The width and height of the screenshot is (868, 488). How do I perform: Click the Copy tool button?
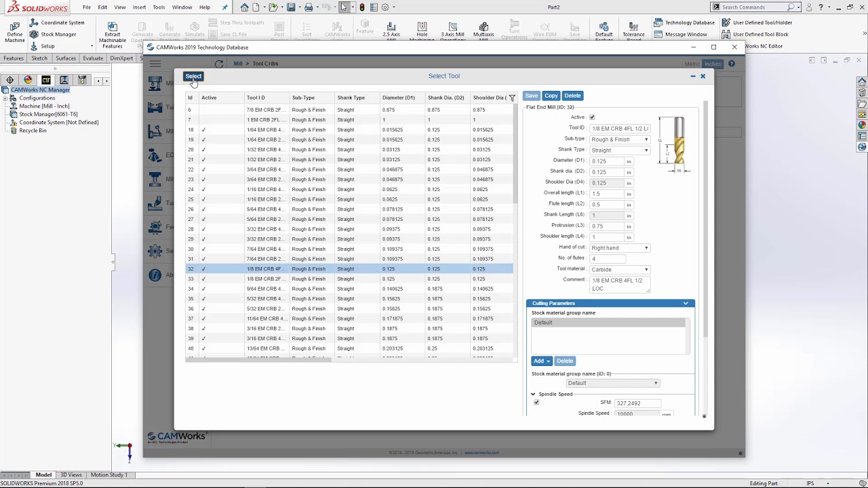click(x=551, y=96)
